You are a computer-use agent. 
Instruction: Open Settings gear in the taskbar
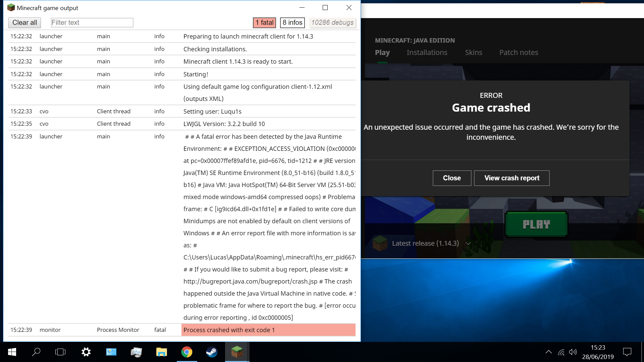(86, 352)
